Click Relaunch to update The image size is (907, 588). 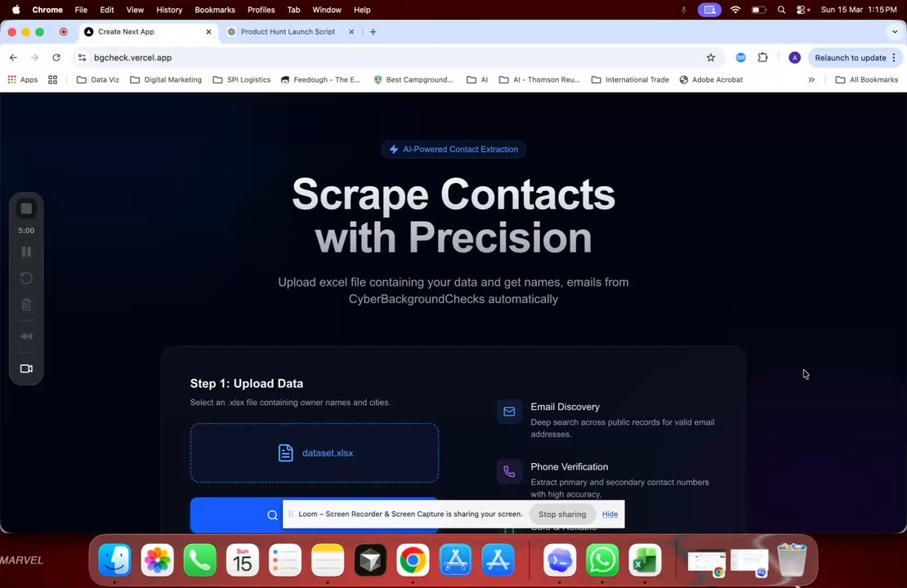pos(851,57)
